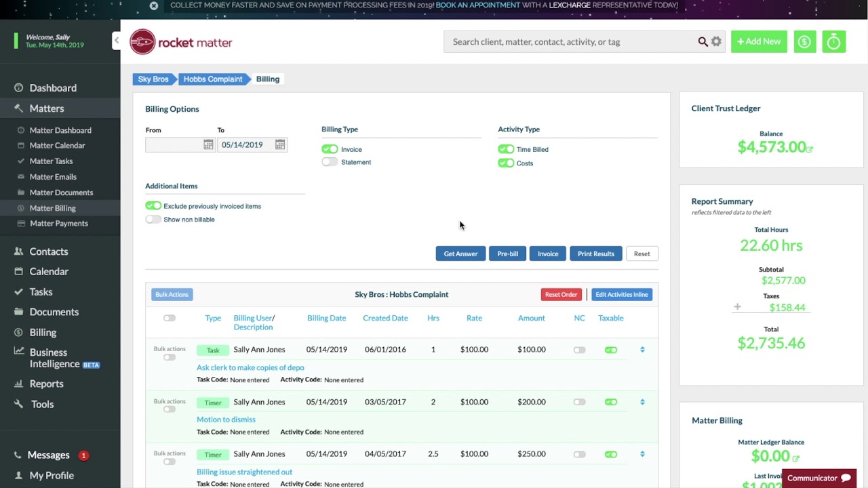Viewport: 868px width, 488px height.
Task: Click the Dashboard sidebar icon
Action: [18, 87]
